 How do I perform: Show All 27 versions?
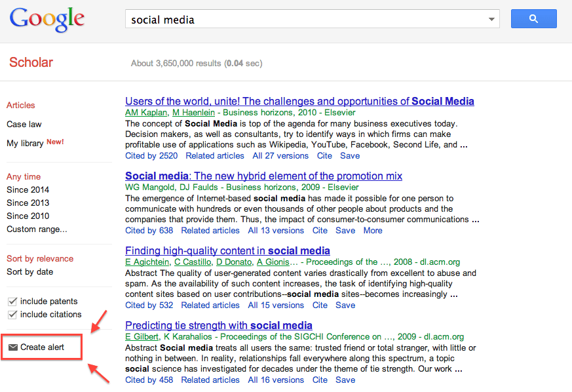click(280, 156)
